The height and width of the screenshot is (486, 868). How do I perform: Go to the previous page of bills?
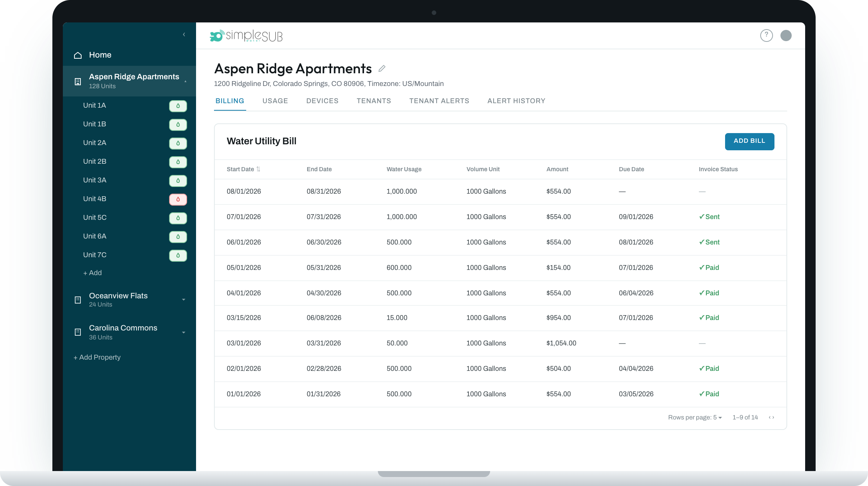770,417
